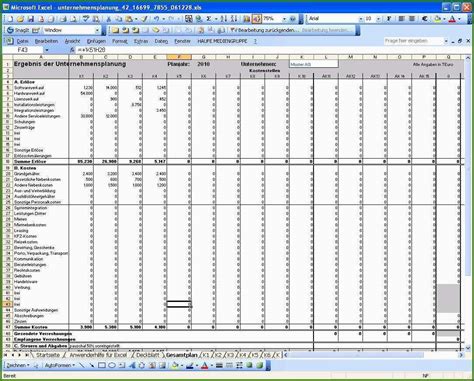The image size is (474, 381).
Task: Open the Zeichnen drawing menu dropdown
Action: pyautogui.click(x=18, y=365)
